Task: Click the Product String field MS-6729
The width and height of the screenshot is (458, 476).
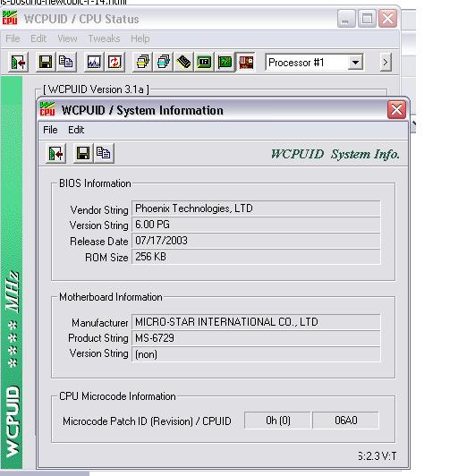Action: (x=256, y=338)
